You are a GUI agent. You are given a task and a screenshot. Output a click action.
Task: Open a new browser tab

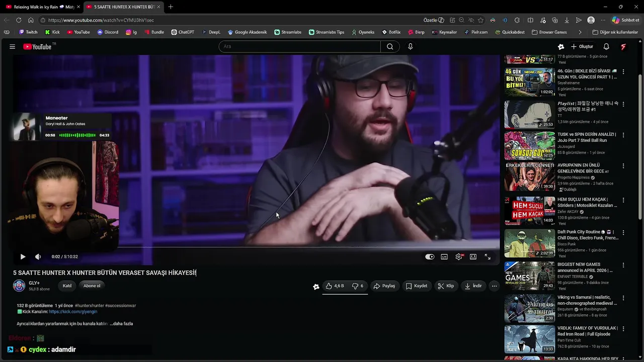[171, 7]
